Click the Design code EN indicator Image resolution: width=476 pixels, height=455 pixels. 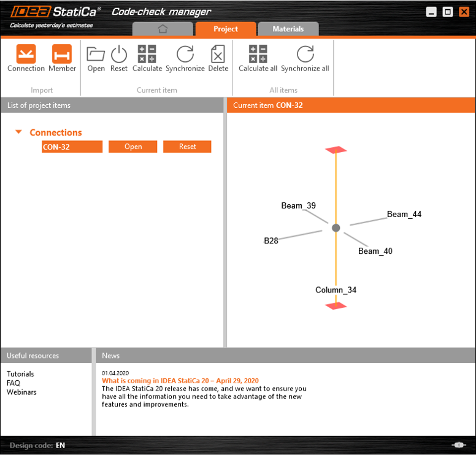click(37, 445)
